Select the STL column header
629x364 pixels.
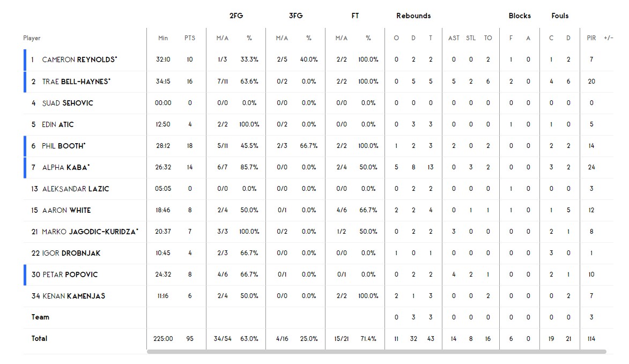coord(471,38)
